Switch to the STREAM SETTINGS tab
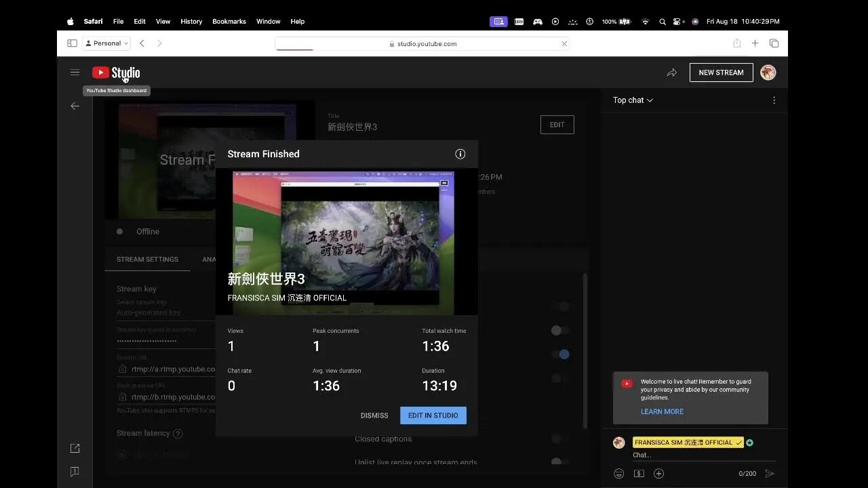Image resolution: width=868 pixels, height=488 pixels. (147, 260)
